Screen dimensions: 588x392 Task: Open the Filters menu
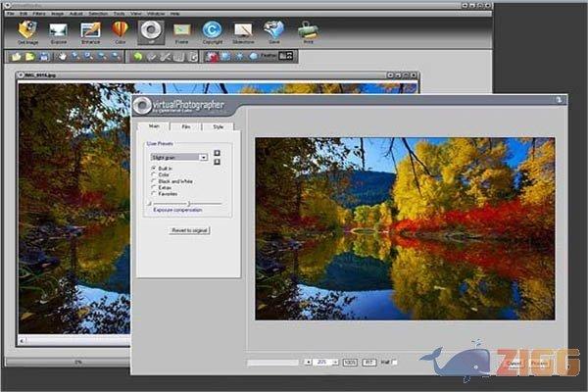(x=38, y=13)
